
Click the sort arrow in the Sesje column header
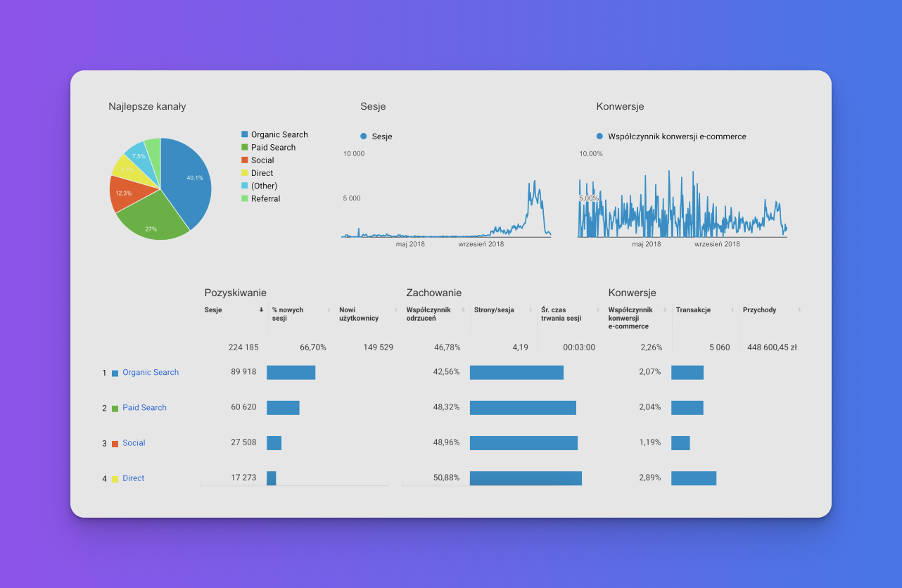pyautogui.click(x=261, y=309)
